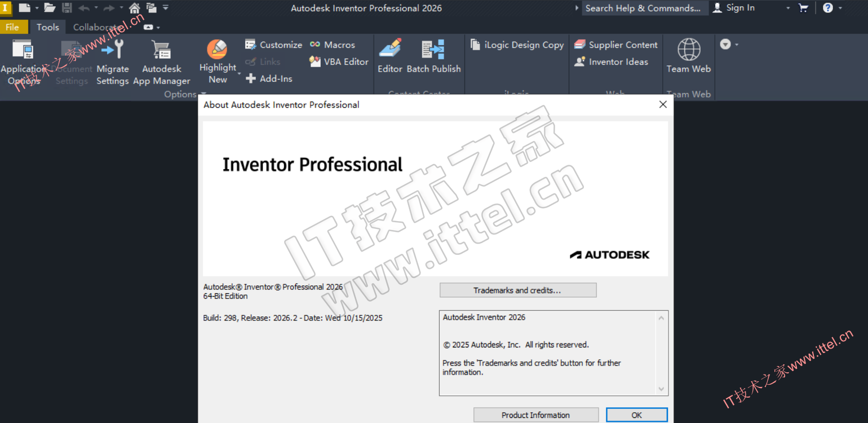Open the File menu tab

click(12, 27)
